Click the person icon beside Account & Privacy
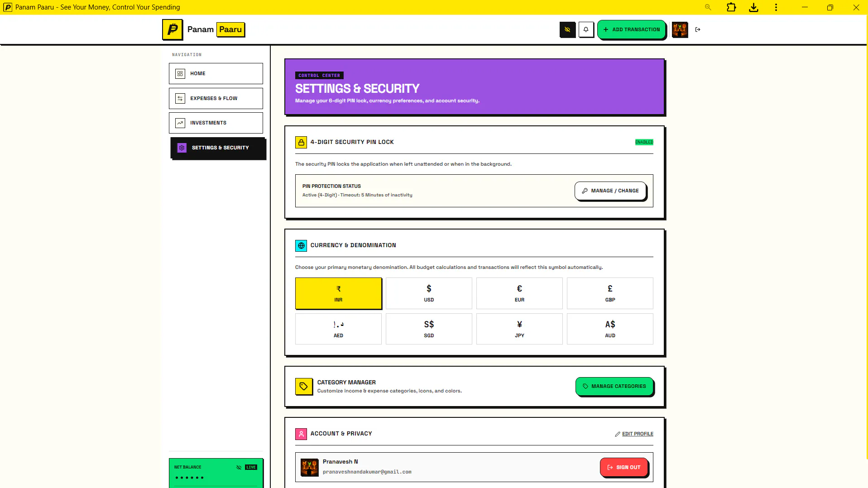Viewport: 868px width, 488px height. (x=301, y=434)
